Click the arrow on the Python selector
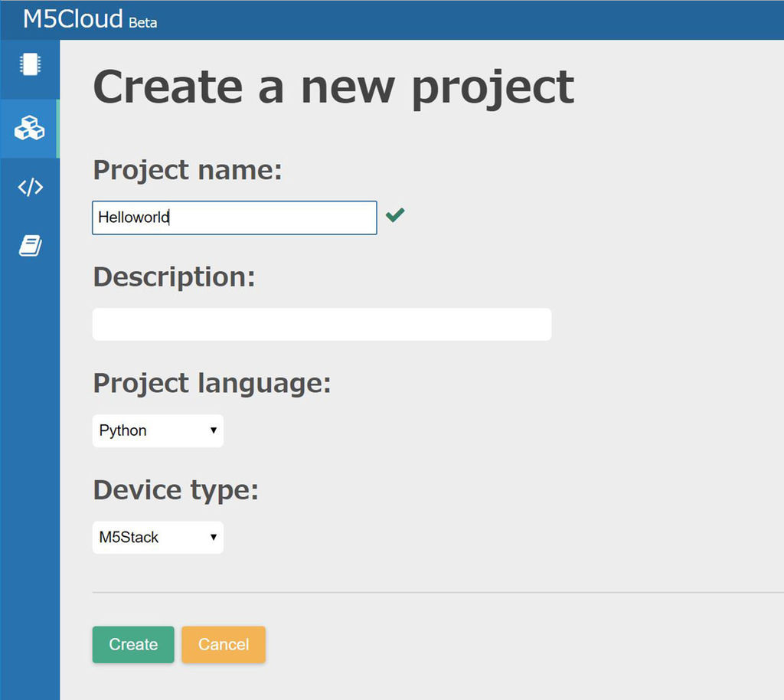Image resolution: width=784 pixels, height=700 pixels. 214,431
